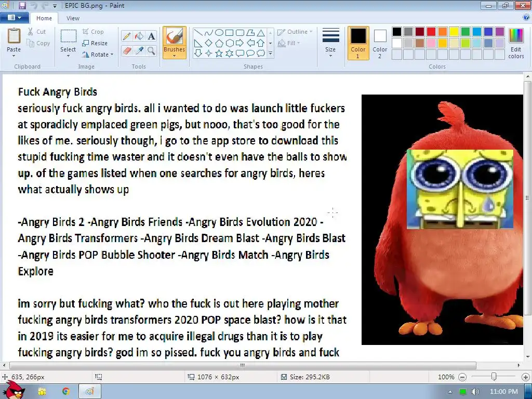532x399 pixels.
Task: Click the Crop button
Action: tap(93, 32)
